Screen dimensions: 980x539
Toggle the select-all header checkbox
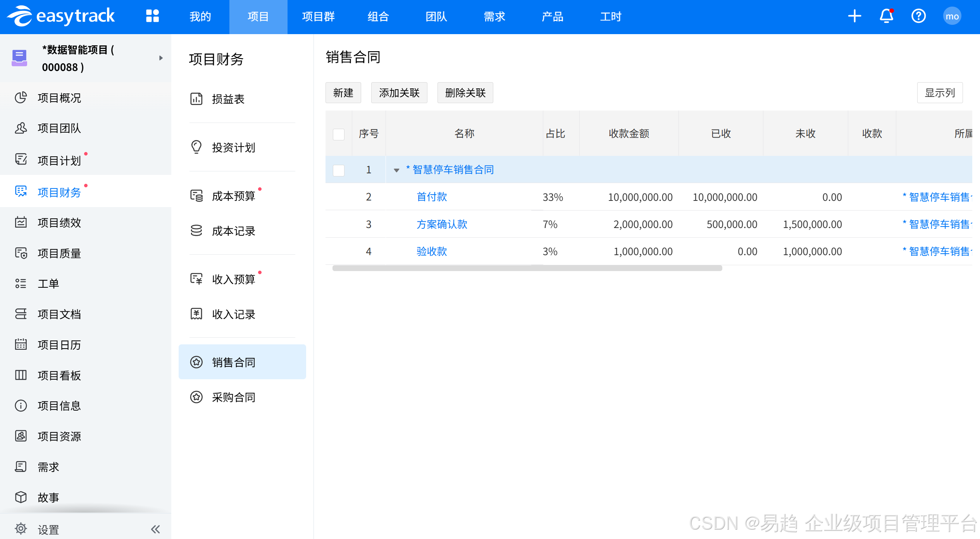click(x=339, y=134)
